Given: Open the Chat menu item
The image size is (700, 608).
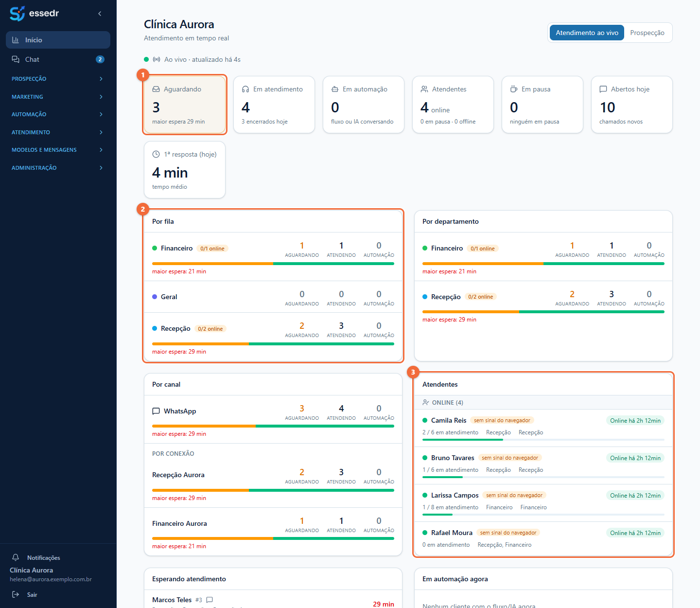Looking at the screenshot, I should (x=58, y=59).
